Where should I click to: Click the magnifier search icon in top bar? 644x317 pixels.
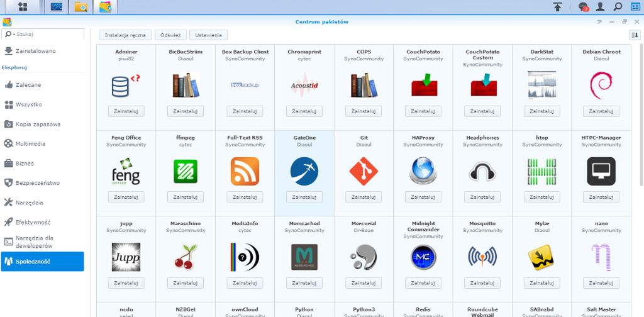[x=618, y=6]
